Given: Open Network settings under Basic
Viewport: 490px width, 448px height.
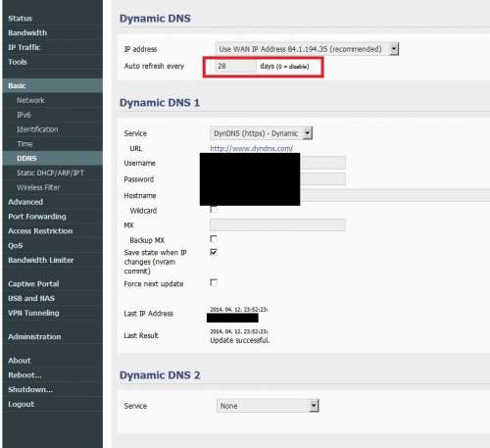Looking at the screenshot, I should (x=30, y=100).
